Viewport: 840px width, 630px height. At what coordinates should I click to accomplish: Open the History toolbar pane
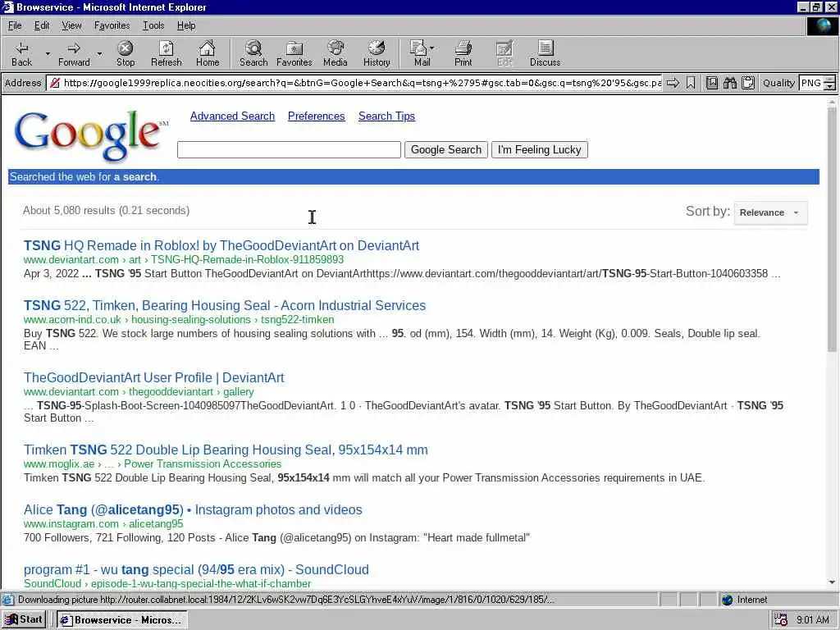point(377,53)
